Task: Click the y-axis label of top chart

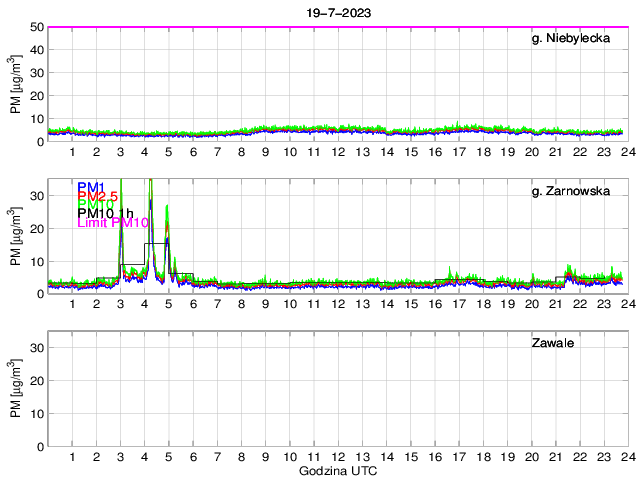Action: pyautogui.click(x=16, y=84)
